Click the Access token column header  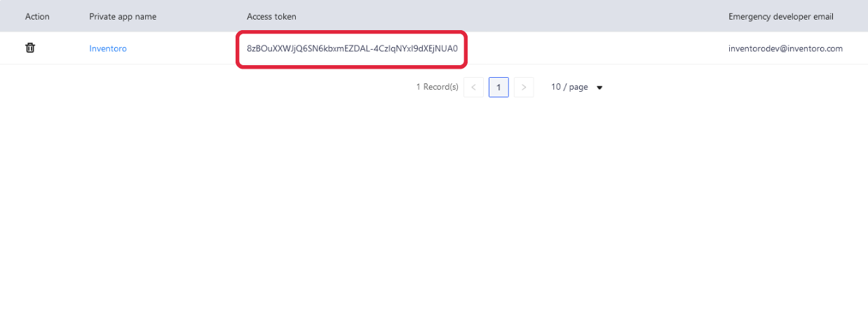pos(271,16)
